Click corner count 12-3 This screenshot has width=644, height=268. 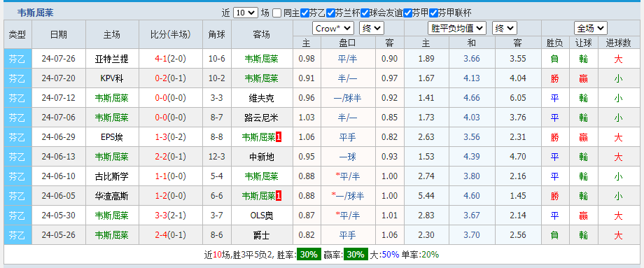point(217,157)
